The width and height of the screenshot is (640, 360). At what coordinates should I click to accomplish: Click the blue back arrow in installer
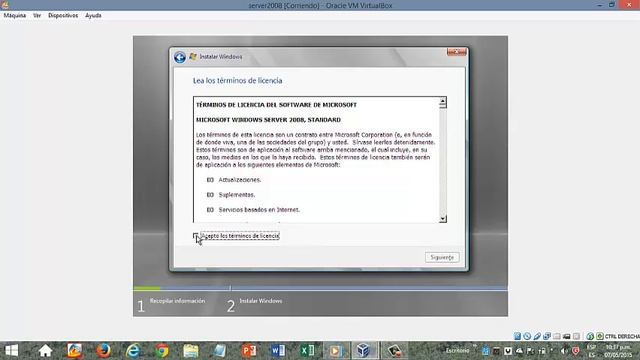[180, 57]
